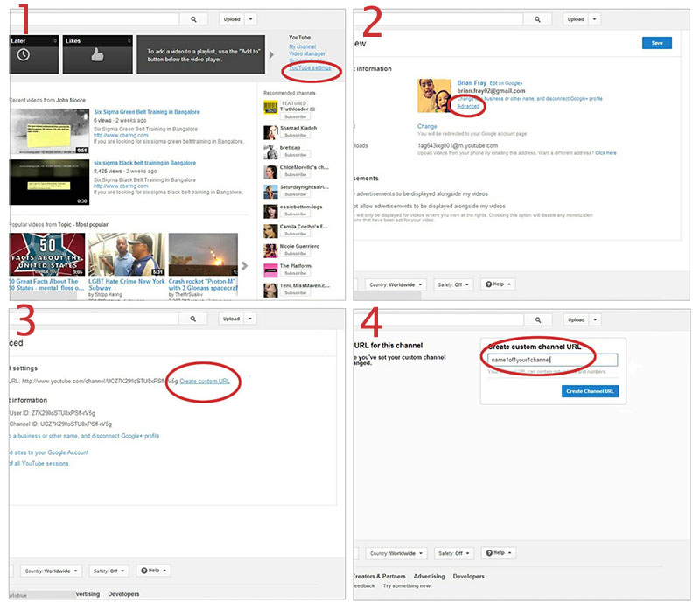The image size is (700, 610).
Task: Click Advertising footer link in screenshot 4
Action: coord(429,577)
